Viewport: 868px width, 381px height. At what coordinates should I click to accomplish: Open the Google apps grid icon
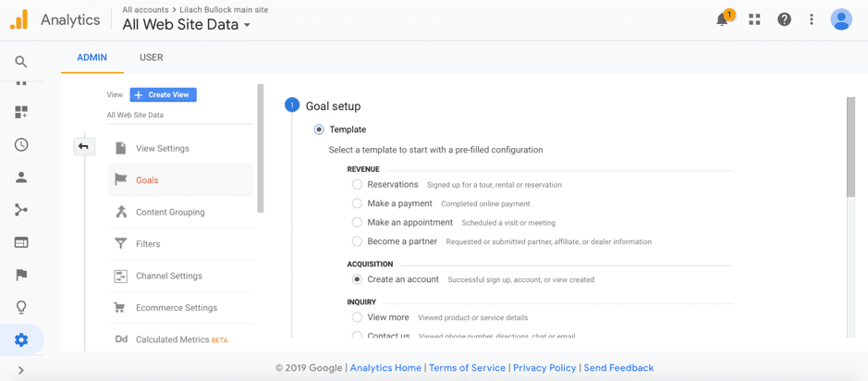pos(754,19)
